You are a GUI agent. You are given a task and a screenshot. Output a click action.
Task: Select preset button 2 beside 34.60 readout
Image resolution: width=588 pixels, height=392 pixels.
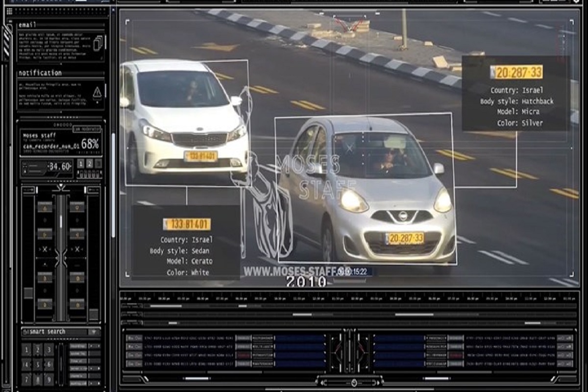tap(90, 164)
